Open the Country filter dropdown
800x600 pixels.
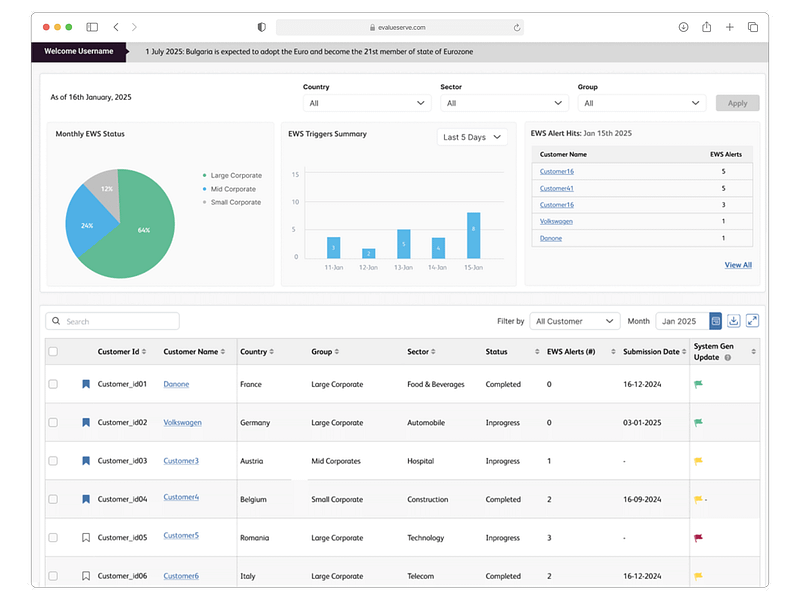click(367, 103)
